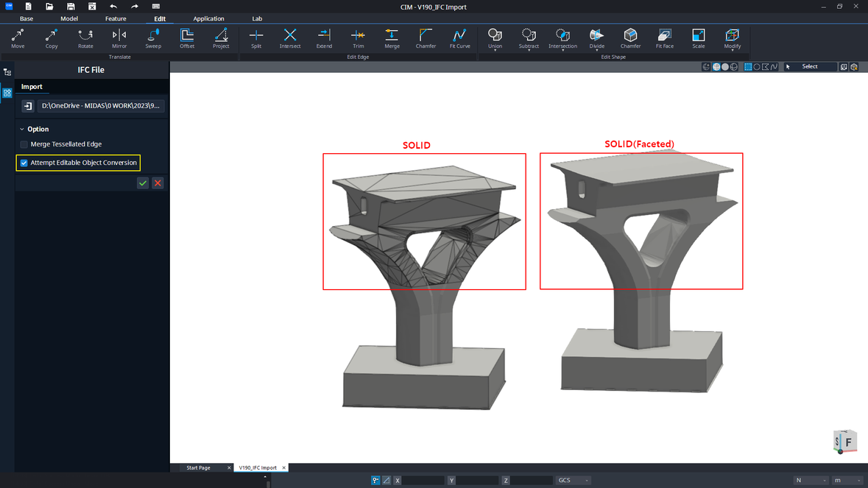The height and width of the screenshot is (488, 868).
Task: Select the Intersection shape tool
Action: click(x=562, y=39)
